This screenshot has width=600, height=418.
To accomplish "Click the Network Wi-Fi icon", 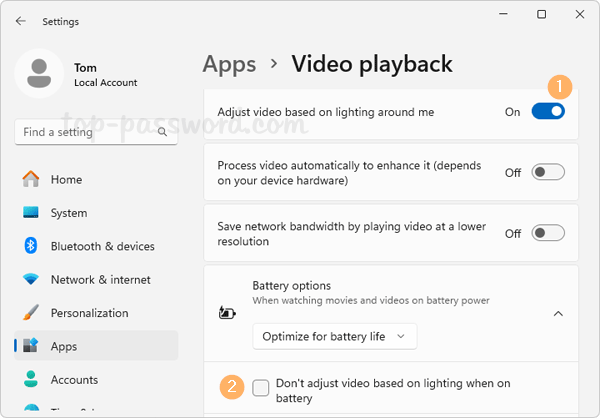I will [31, 280].
